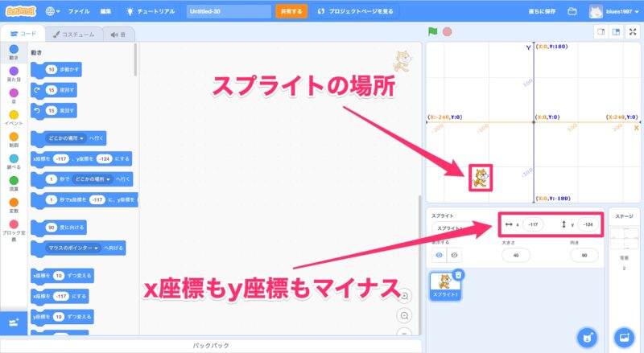Delete スプライト1 with the trash icon
Image resolution: width=644 pixels, height=353 pixels.
coord(458,275)
